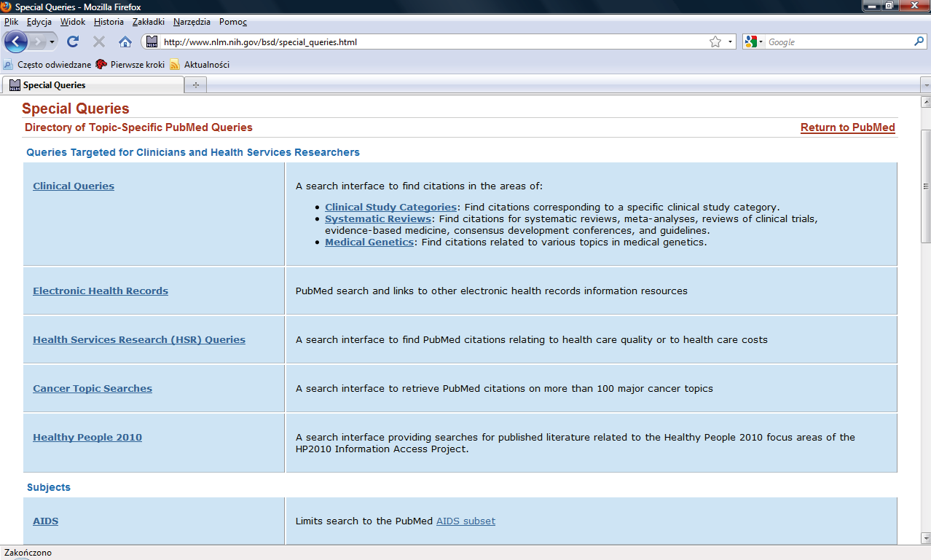Go back with the Back arrow button
Viewport: 931px width, 560px height.
coord(16,42)
